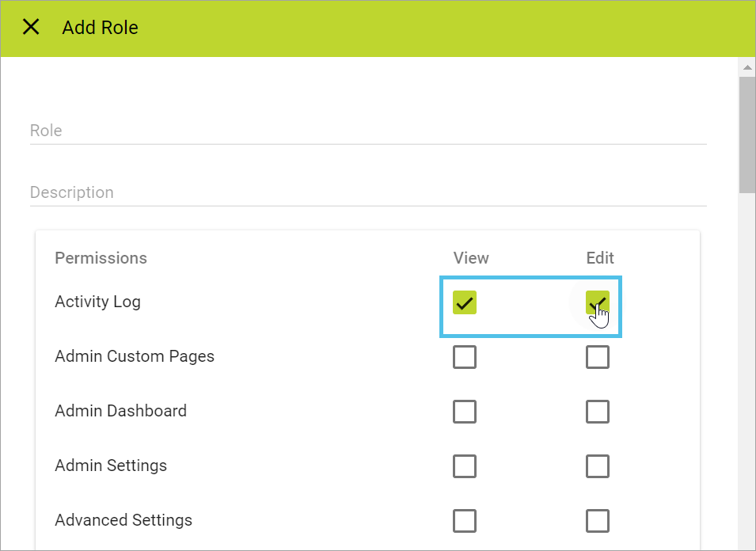Uncheck Activity Log Edit permission
756x551 pixels.
coord(598,302)
